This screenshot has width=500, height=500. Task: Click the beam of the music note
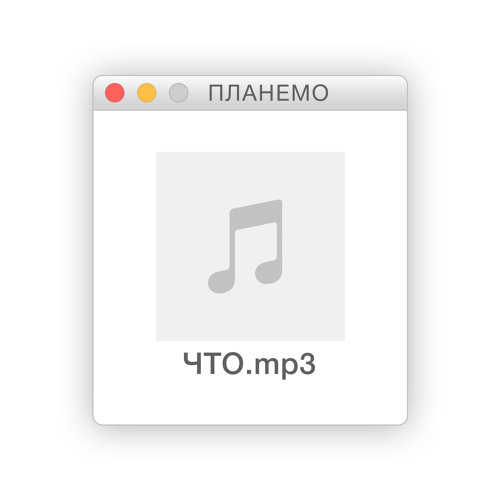[x=256, y=215]
